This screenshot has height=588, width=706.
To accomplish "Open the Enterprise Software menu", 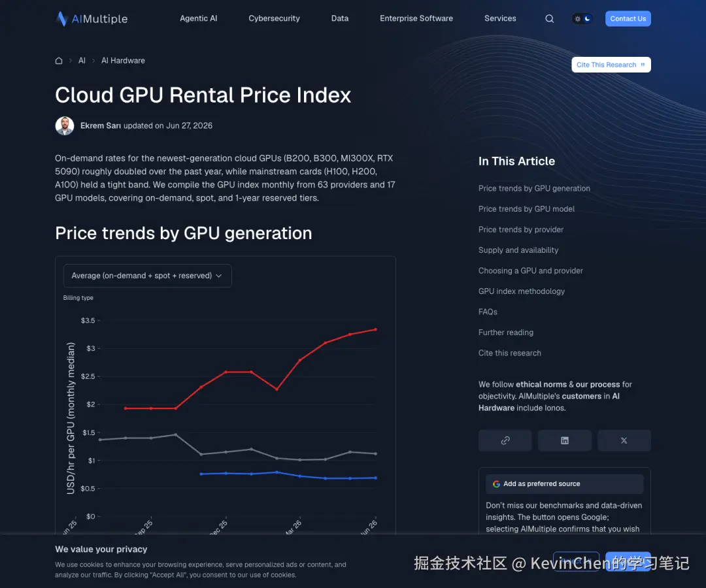I will (416, 18).
